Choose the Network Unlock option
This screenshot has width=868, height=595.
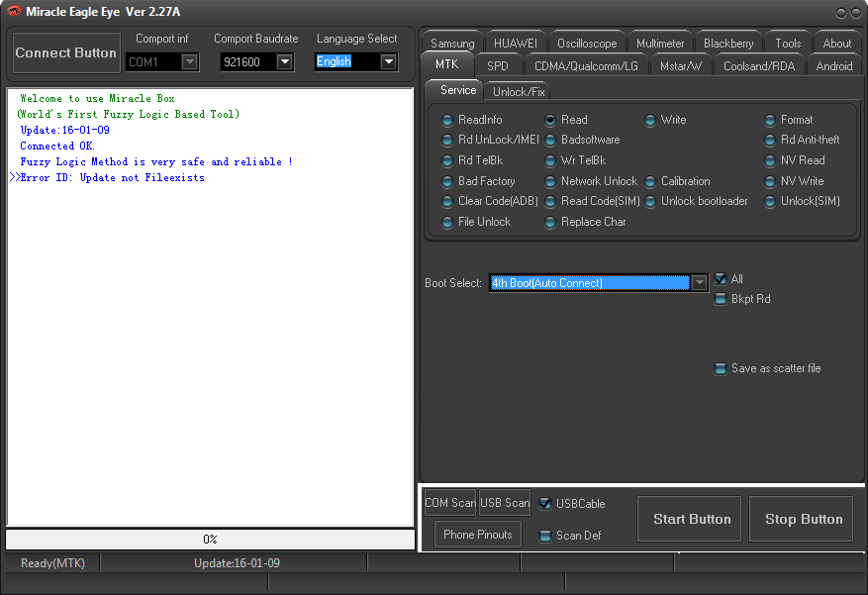[x=591, y=181]
